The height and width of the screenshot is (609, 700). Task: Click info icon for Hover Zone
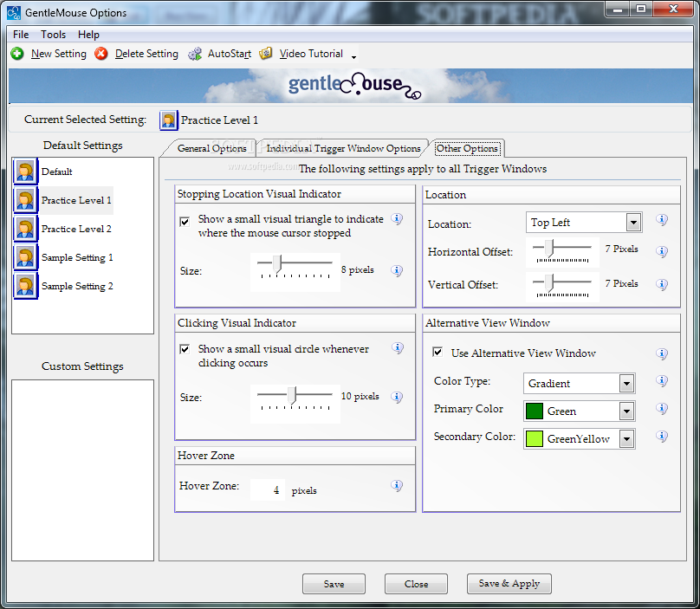point(397,486)
